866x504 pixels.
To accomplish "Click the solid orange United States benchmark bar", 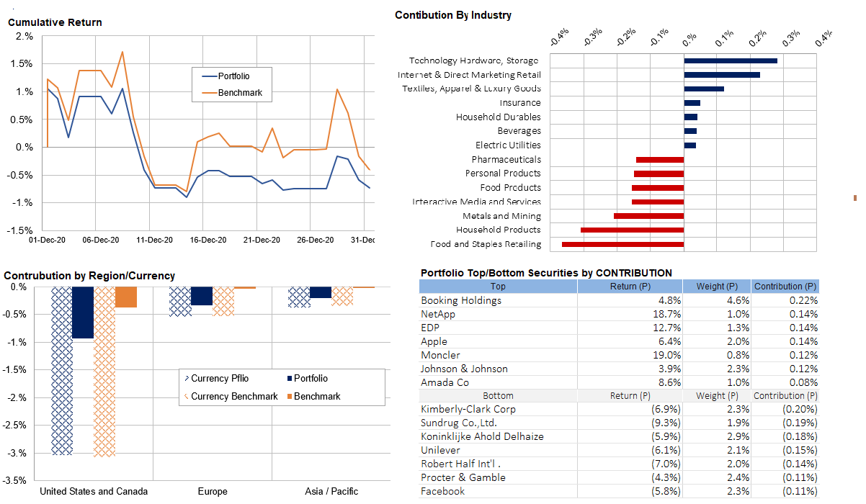I will click(126, 297).
